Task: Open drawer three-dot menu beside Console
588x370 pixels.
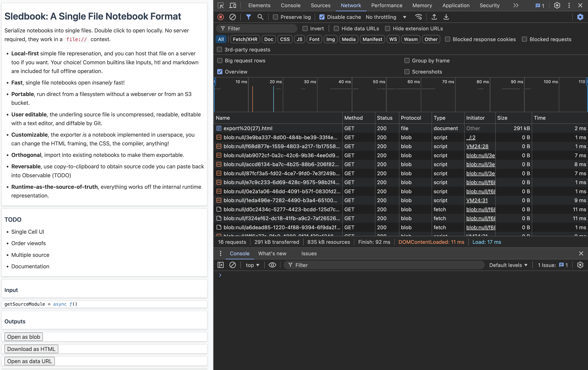Action: tap(220, 254)
